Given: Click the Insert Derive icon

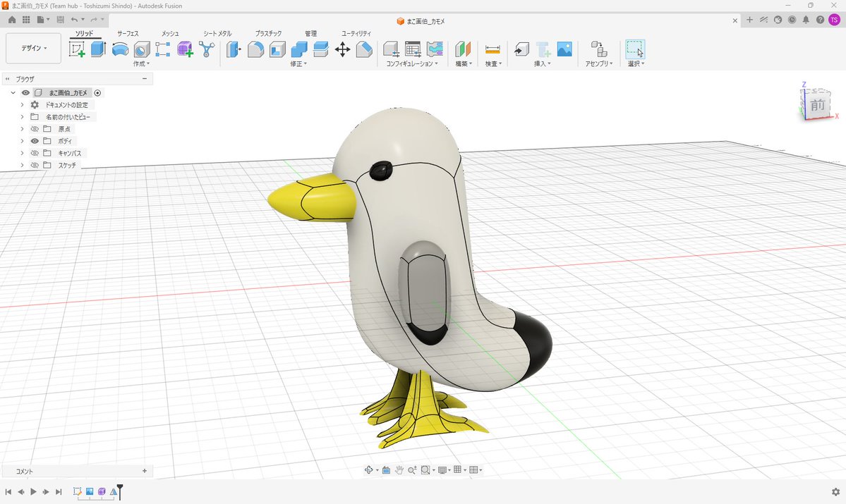Looking at the screenshot, I should click(521, 49).
